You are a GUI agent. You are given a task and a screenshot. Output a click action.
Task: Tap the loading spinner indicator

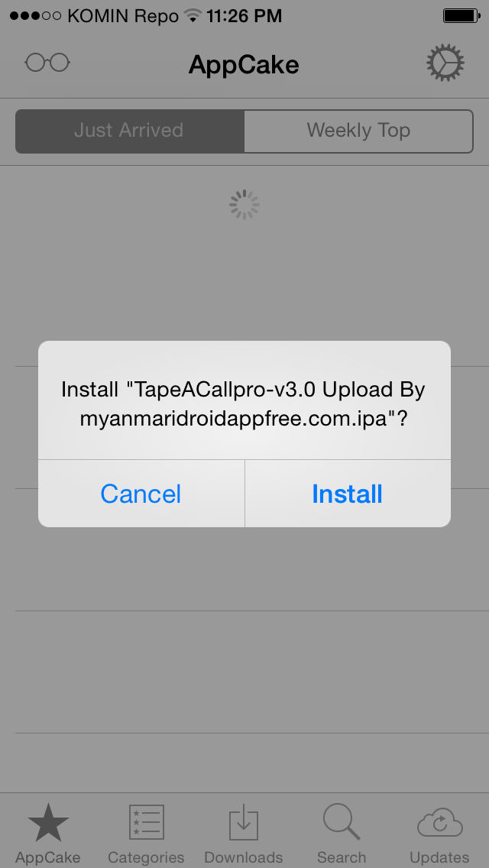[x=244, y=206]
